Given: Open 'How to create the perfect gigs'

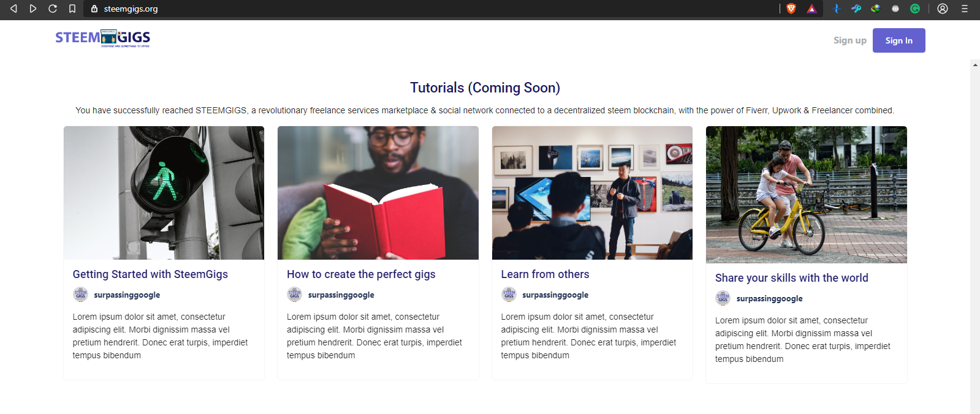Looking at the screenshot, I should point(361,274).
